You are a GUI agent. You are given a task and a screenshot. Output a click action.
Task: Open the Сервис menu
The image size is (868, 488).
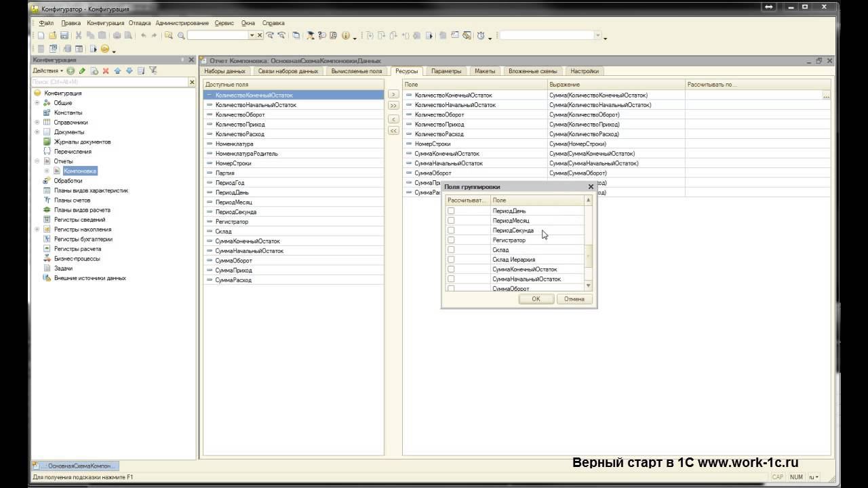click(224, 23)
